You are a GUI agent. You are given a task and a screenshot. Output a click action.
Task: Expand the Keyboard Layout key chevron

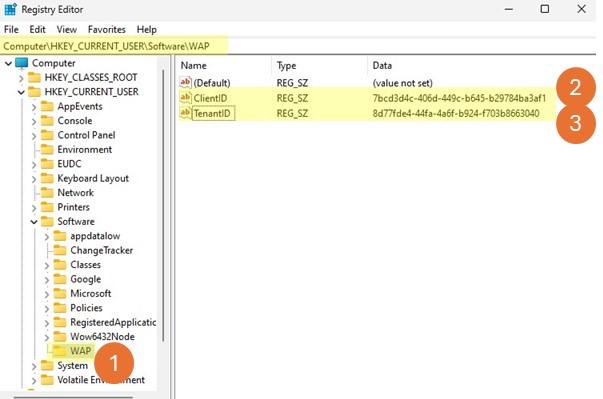tap(34, 179)
